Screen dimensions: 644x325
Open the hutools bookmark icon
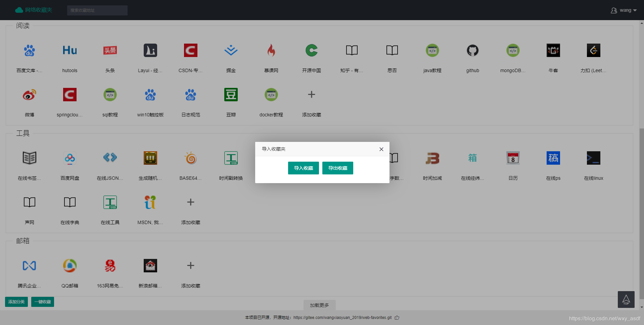tap(70, 50)
